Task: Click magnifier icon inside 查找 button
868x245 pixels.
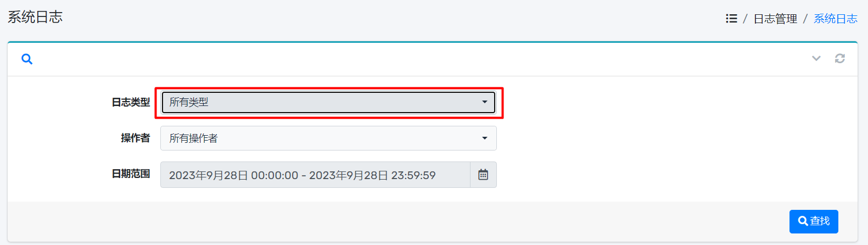Action: pyautogui.click(x=803, y=221)
